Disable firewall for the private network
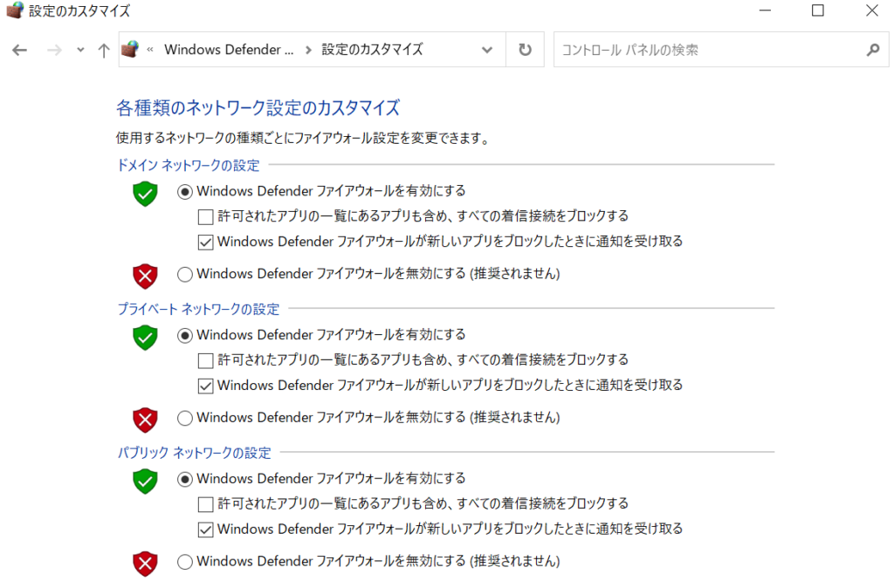This screenshot has width=894, height=588. point(184,418)
